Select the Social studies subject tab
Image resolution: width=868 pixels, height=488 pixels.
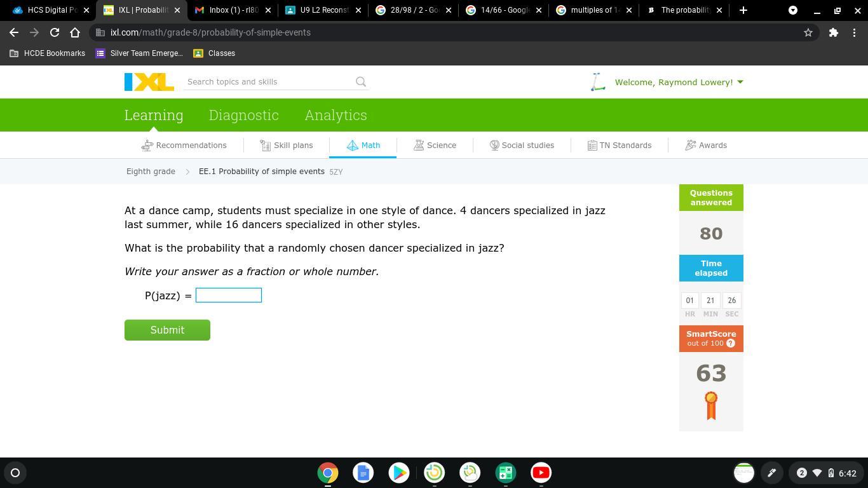click(522, 146)
